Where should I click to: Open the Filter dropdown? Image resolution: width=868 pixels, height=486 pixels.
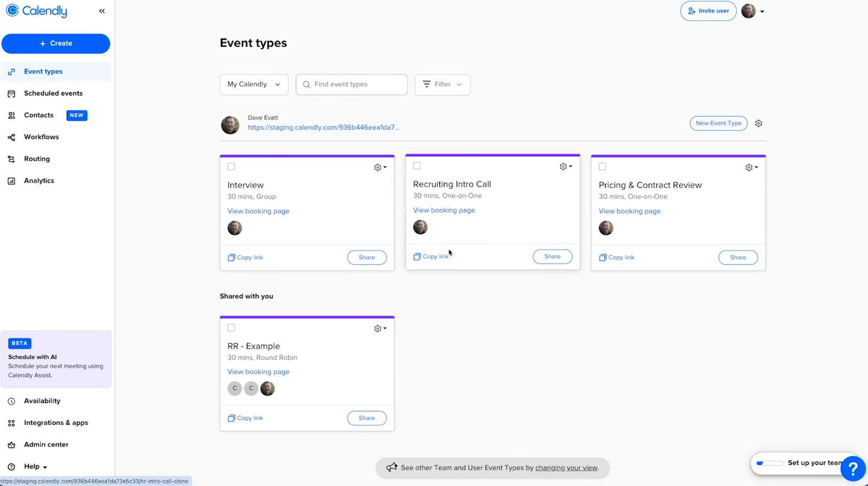click(442, 85)
